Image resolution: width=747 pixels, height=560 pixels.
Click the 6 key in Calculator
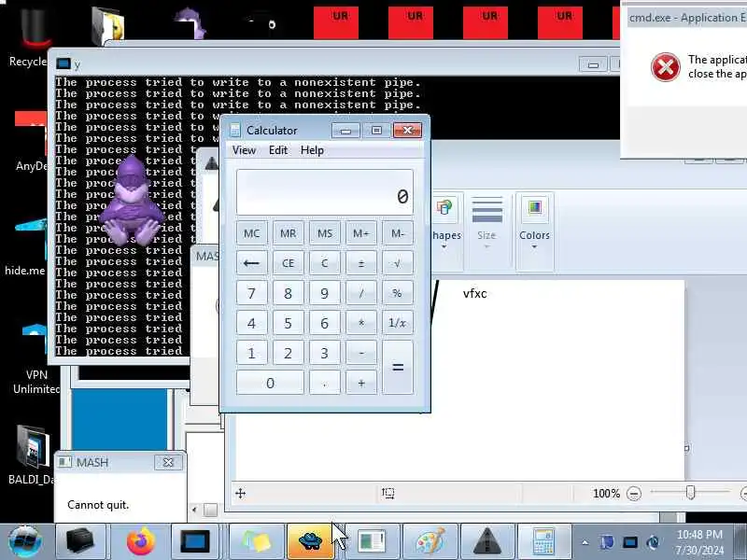(x=324, y=323)
